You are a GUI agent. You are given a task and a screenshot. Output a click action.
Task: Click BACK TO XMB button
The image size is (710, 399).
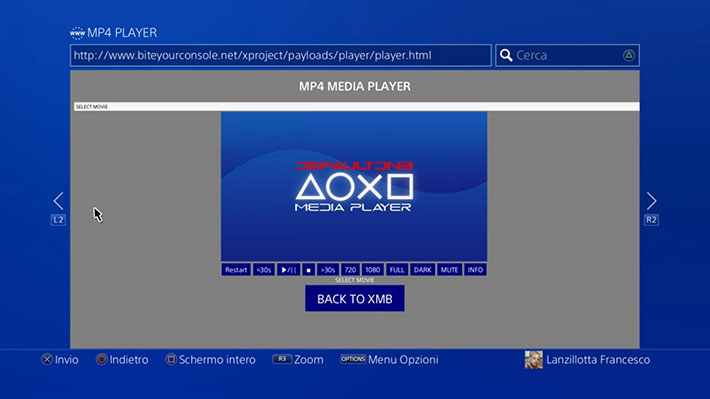click(355, 298)
